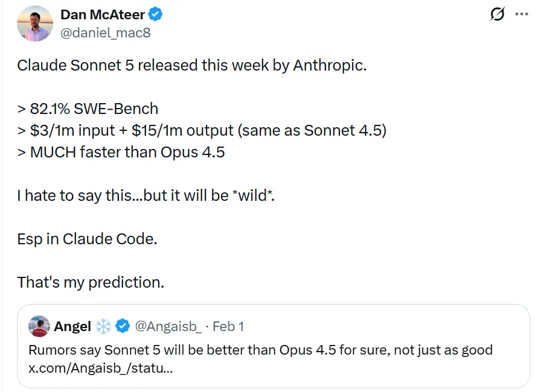The image size is (535, 392).
Task: Open the Grok explain-post icon
Action: 497,16
